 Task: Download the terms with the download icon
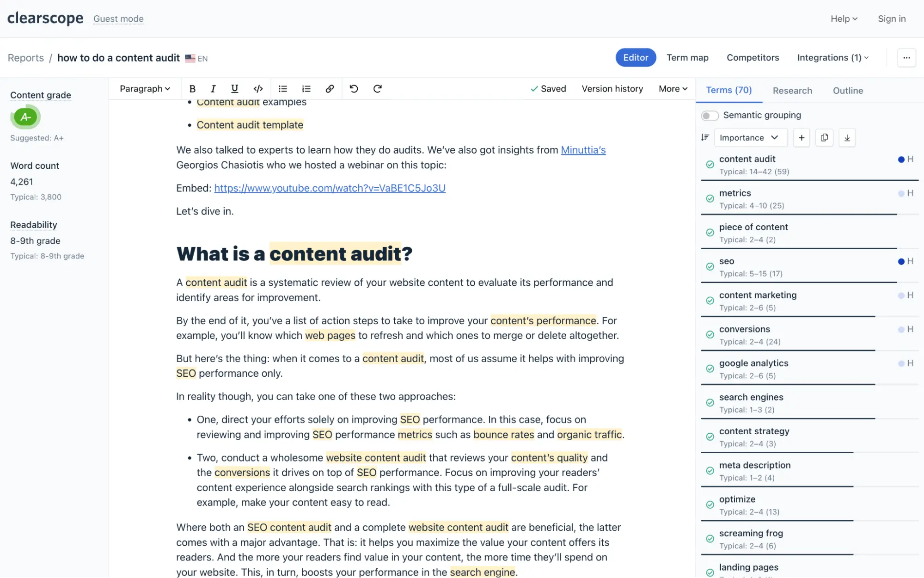pyautogui.click(x=847, y=138)
